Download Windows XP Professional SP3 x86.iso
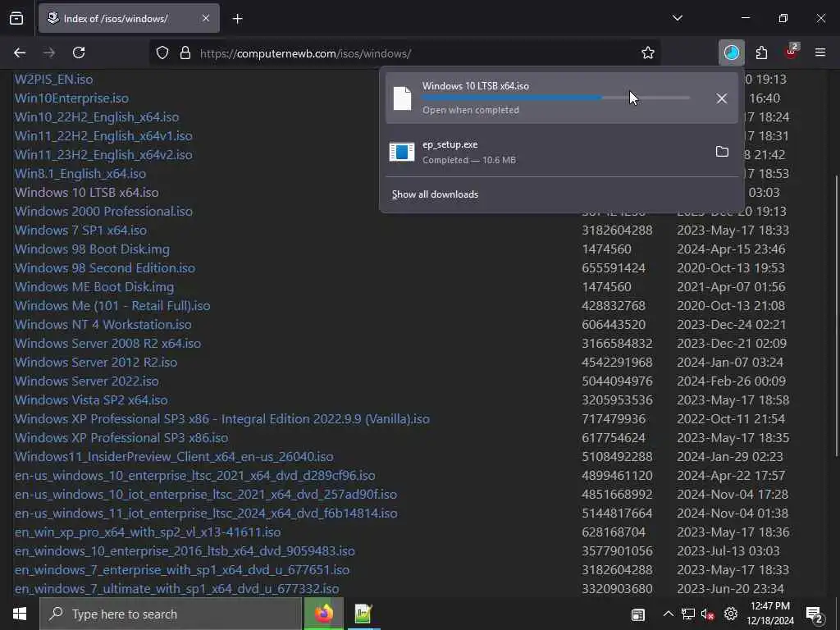This screenshot has width=840, height=630. click(x=121, y=438)
